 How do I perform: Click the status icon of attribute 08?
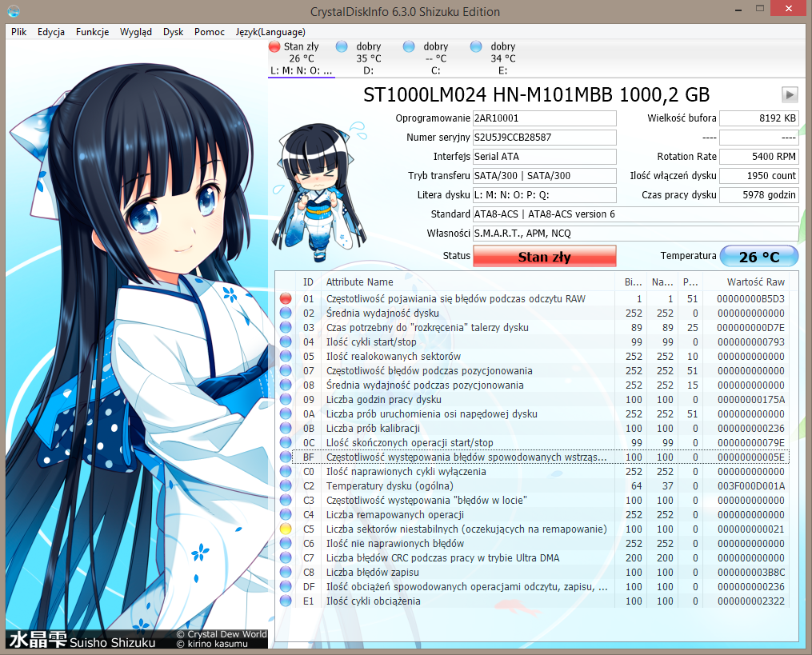tap(286, 385)
